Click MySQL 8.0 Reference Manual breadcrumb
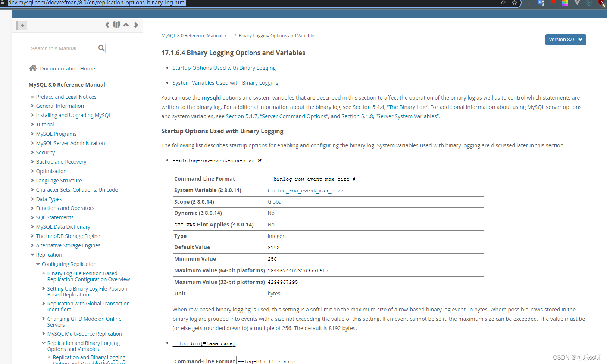The width and height of the screenshot is (607, 364). pyautogui.click(x=192, y=36)
